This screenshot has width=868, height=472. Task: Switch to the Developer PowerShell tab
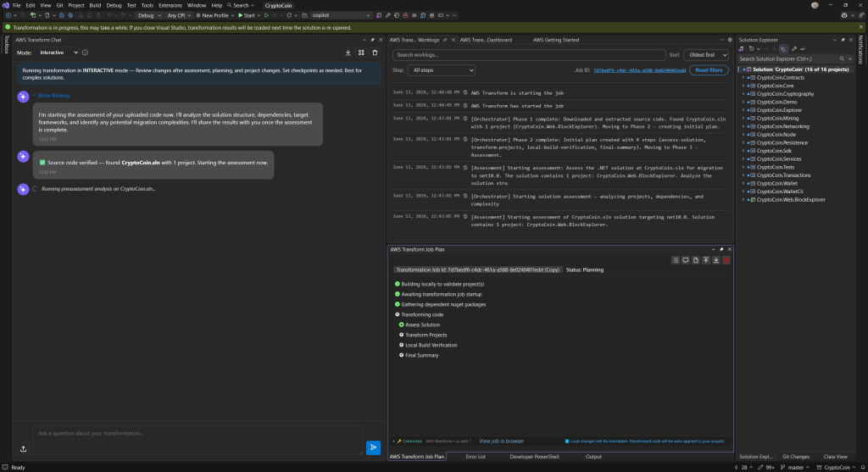tap(534, 457)
